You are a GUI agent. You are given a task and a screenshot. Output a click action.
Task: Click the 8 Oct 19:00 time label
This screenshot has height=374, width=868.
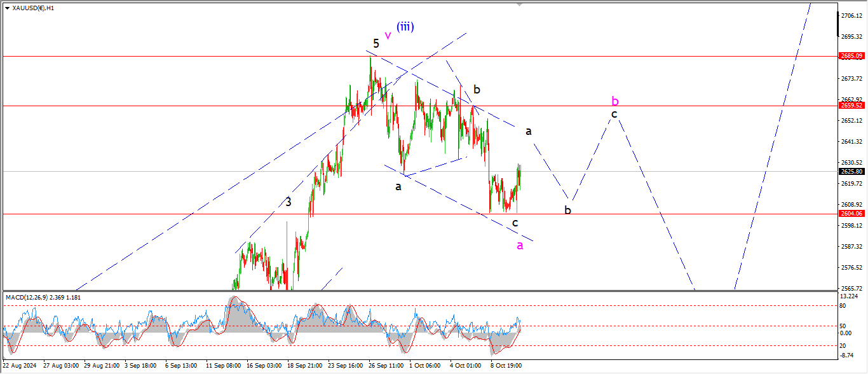[506, 366]
